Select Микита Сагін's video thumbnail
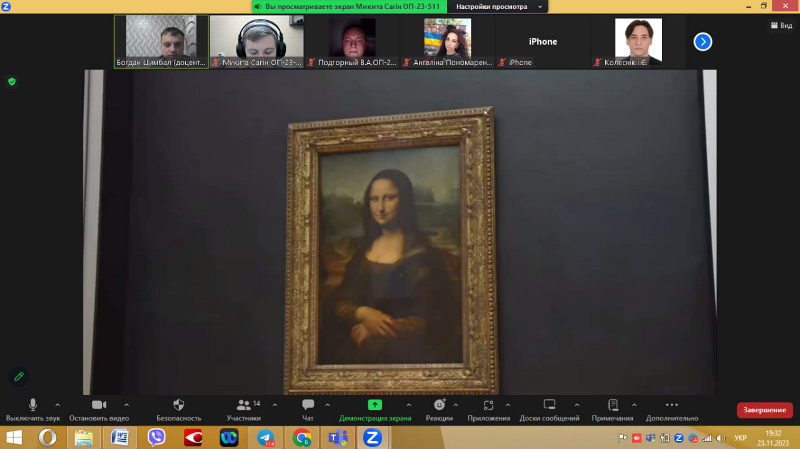 tap(257, 41)
